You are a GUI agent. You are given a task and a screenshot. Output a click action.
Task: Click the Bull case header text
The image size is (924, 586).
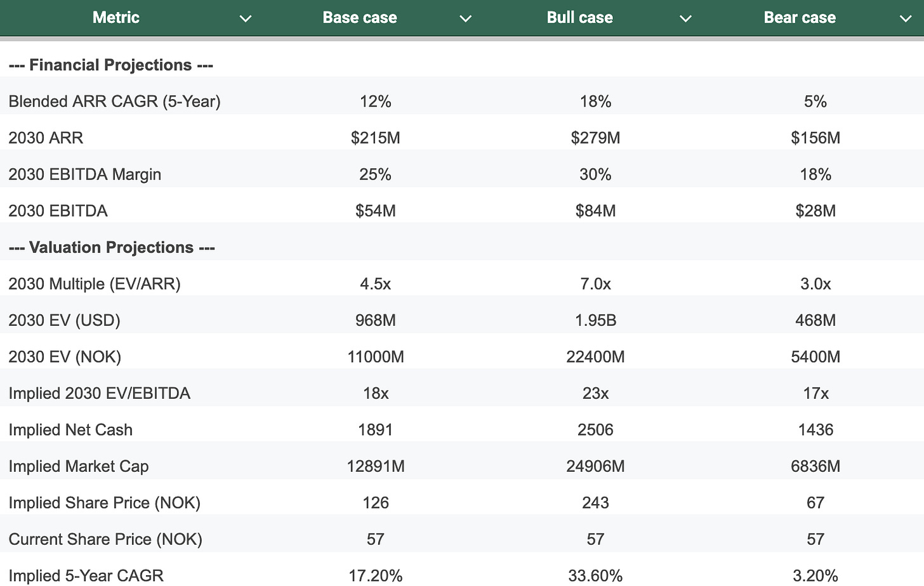(x=579, y=18)
